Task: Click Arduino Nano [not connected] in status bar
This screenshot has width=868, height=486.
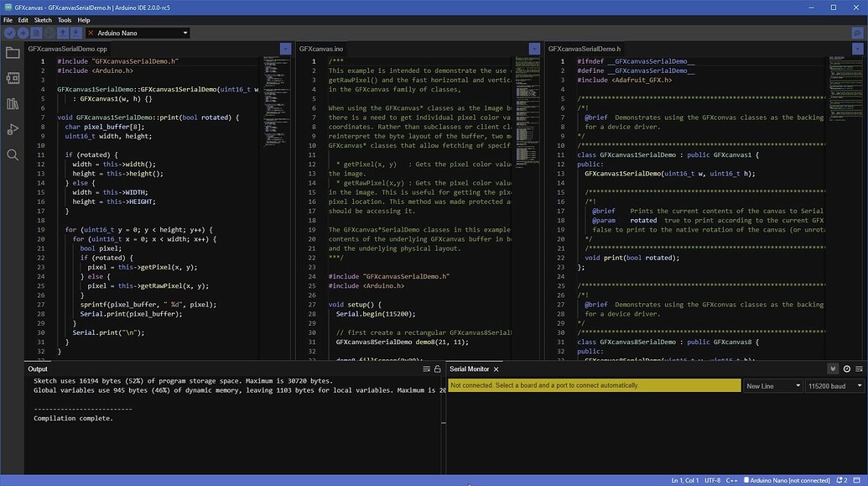Action: pos(787,480)
